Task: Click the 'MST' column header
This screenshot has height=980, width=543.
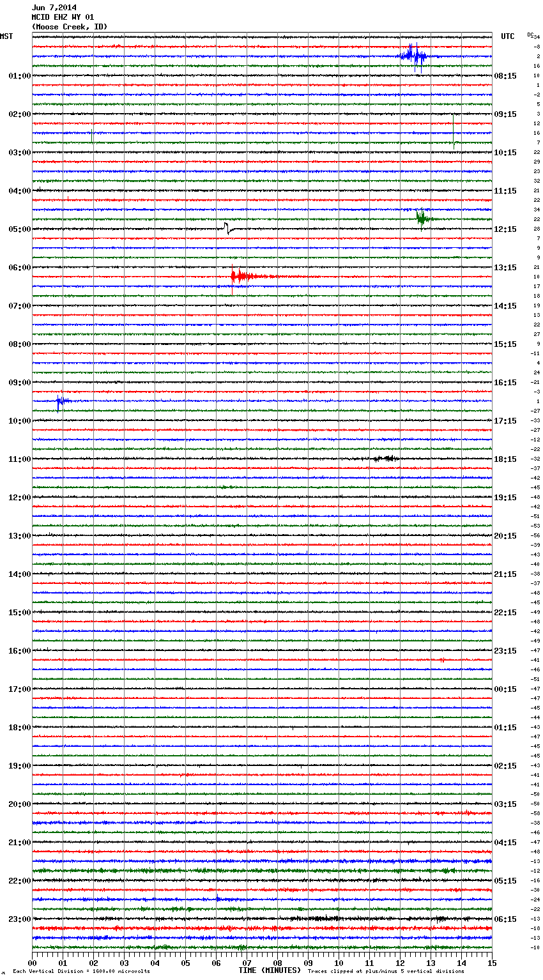Action: (6, 36)
